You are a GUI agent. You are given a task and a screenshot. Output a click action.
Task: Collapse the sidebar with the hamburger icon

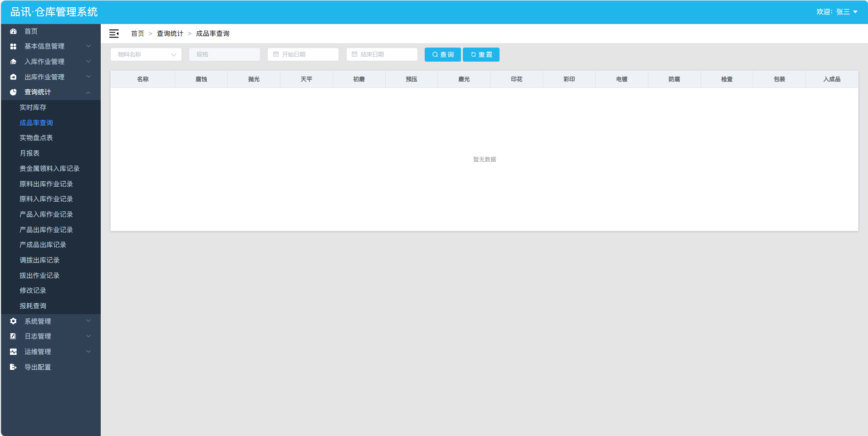pyautogui.click(x=114, y=34)
